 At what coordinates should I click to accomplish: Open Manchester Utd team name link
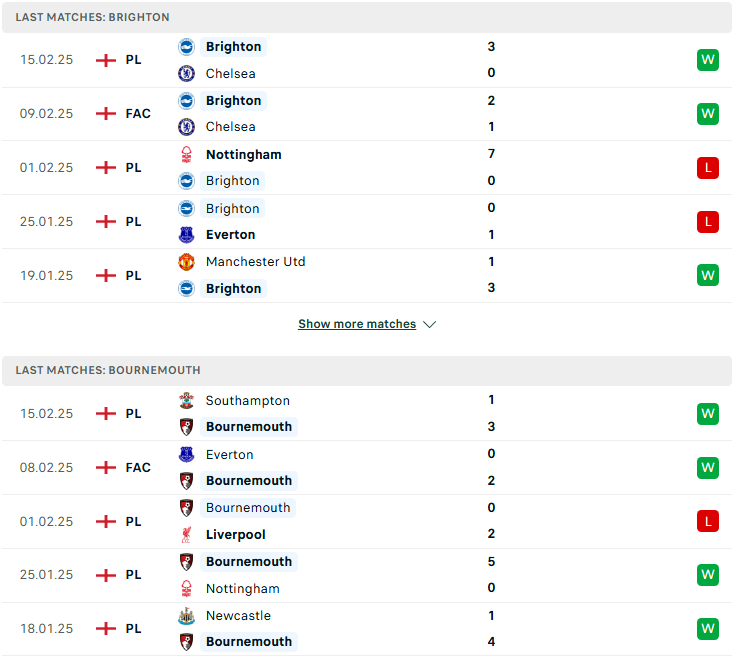(258, 264)
